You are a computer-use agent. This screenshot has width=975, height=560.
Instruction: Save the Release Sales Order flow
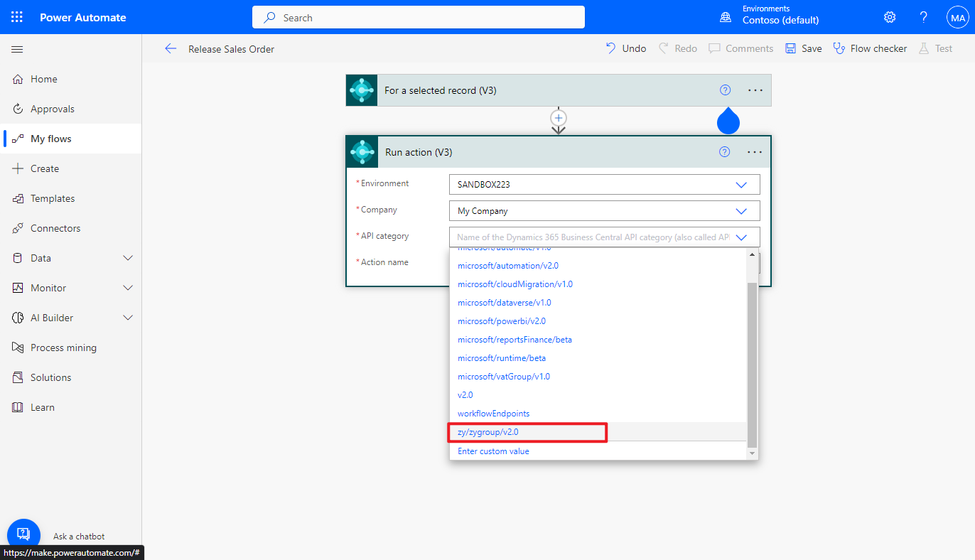[803, 48]
